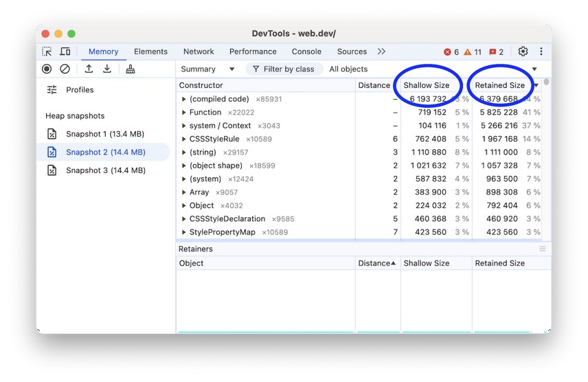
Task: Open the All objects filter dropdown
Action: click(433, 69)
